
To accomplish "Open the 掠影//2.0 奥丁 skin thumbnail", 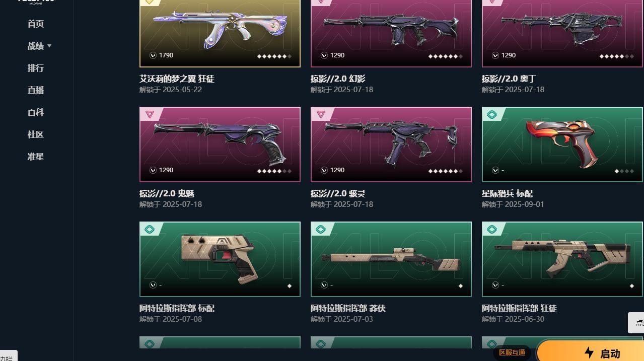I will (562, 33).
